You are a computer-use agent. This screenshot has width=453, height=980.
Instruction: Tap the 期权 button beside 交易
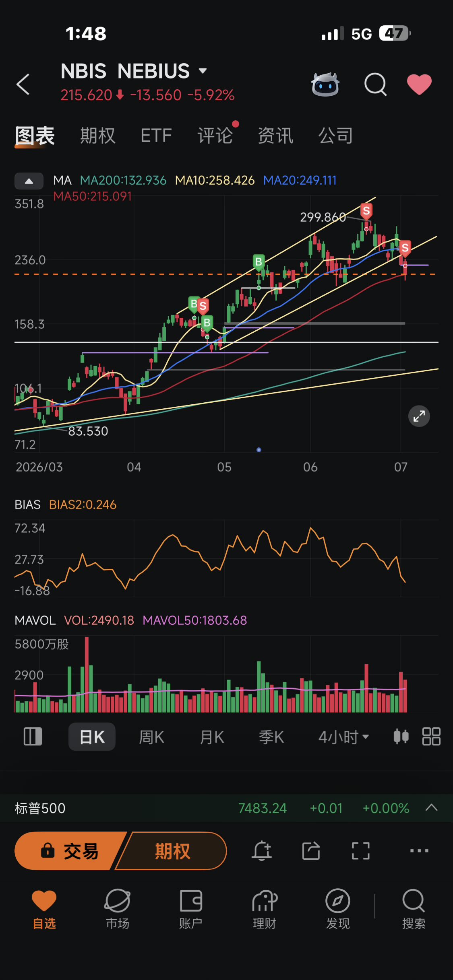coord(172,851)
